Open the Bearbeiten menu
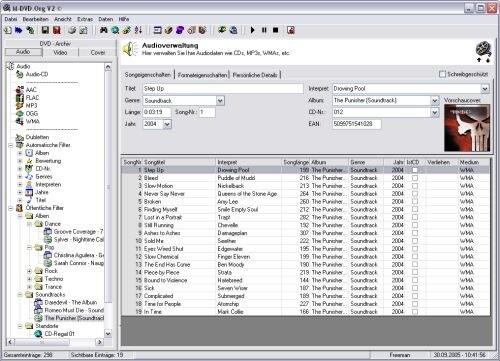 point(36,19)
